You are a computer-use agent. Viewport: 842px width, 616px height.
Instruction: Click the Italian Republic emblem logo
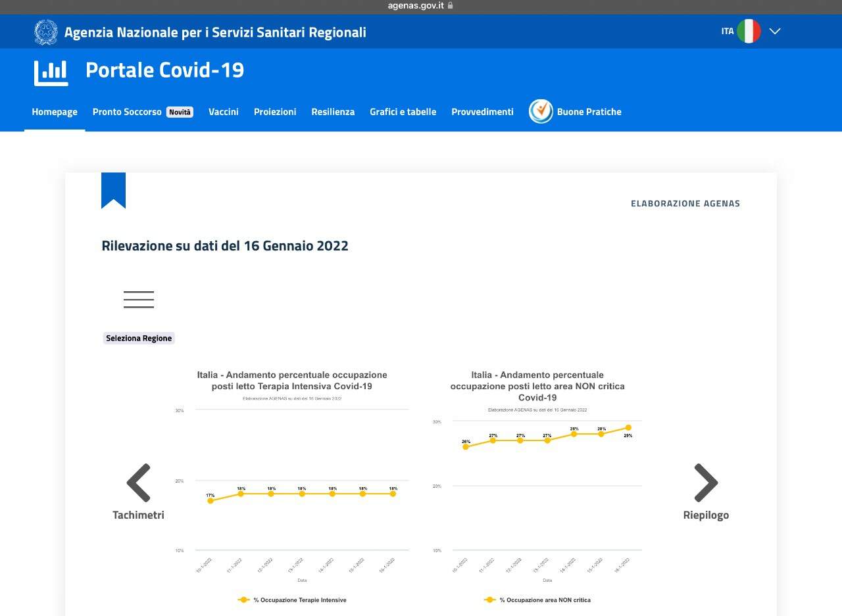46,32
